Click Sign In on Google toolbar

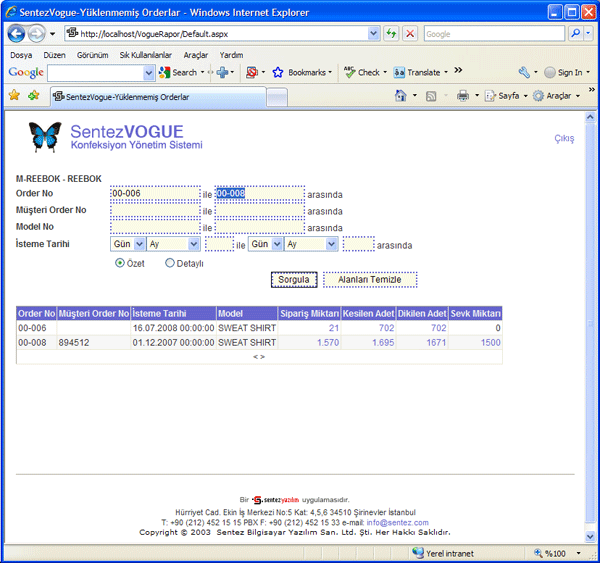[x=563, y=72]
